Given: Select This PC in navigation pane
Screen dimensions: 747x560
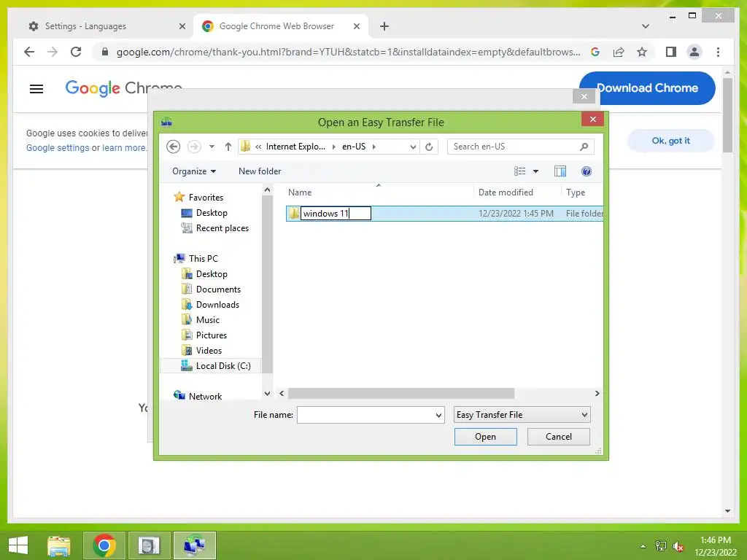Looking at the screenshot, I should point(203,259).
